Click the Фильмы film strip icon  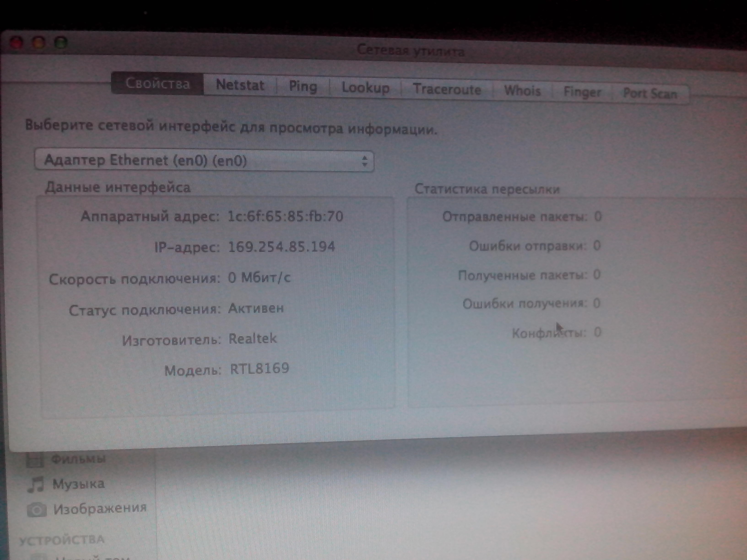point(35,459)
